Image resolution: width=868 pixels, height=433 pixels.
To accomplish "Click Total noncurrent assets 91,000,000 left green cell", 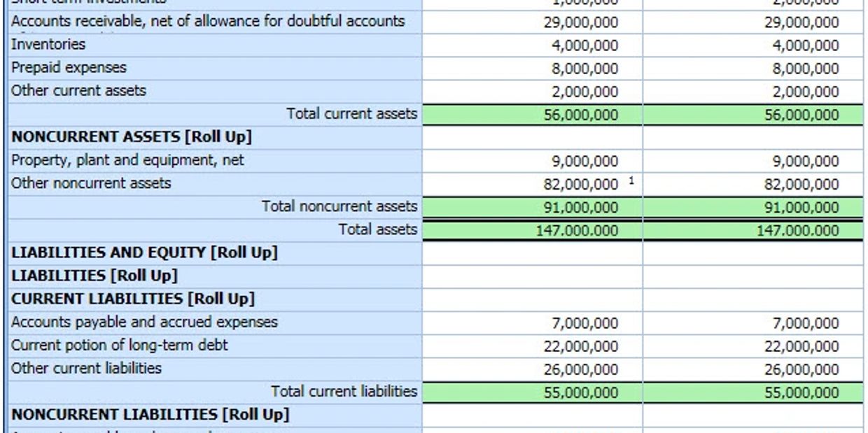I will click(x=532, y=208).
